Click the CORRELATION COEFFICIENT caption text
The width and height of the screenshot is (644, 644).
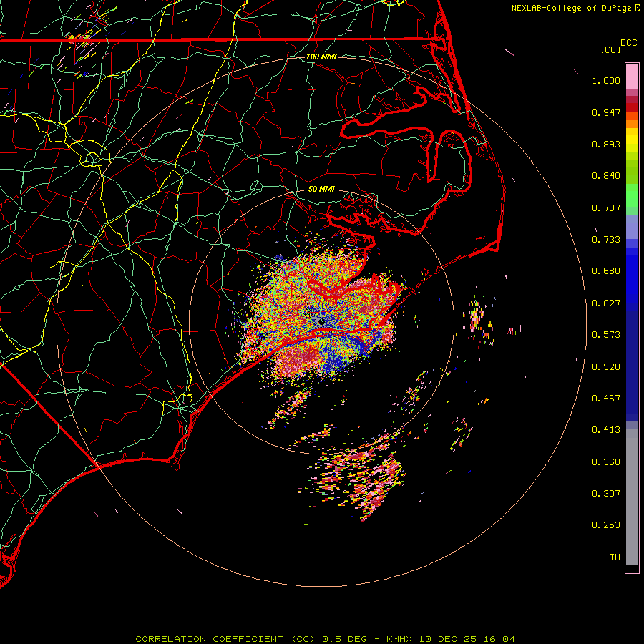click(x=209, y=639)
